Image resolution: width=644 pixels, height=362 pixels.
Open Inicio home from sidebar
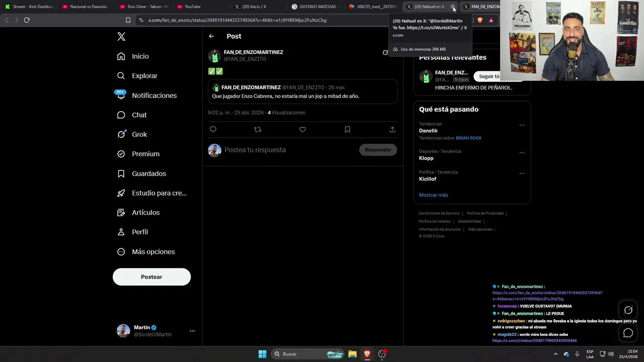tap(133, 56)
